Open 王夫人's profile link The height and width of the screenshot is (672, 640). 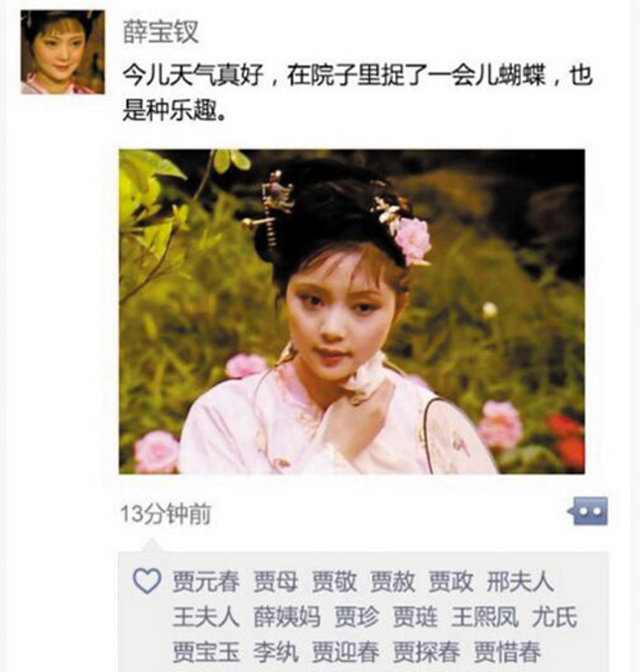click(x=206, y=617)
